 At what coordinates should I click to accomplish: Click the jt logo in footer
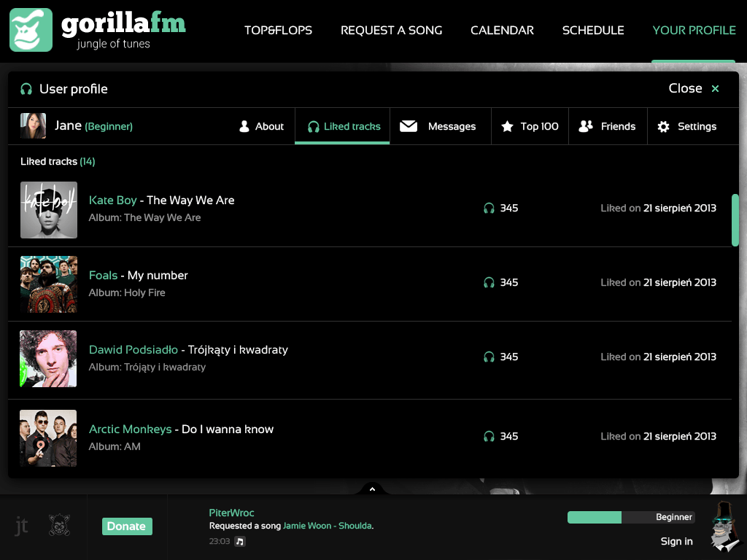(x=21, y=526)
